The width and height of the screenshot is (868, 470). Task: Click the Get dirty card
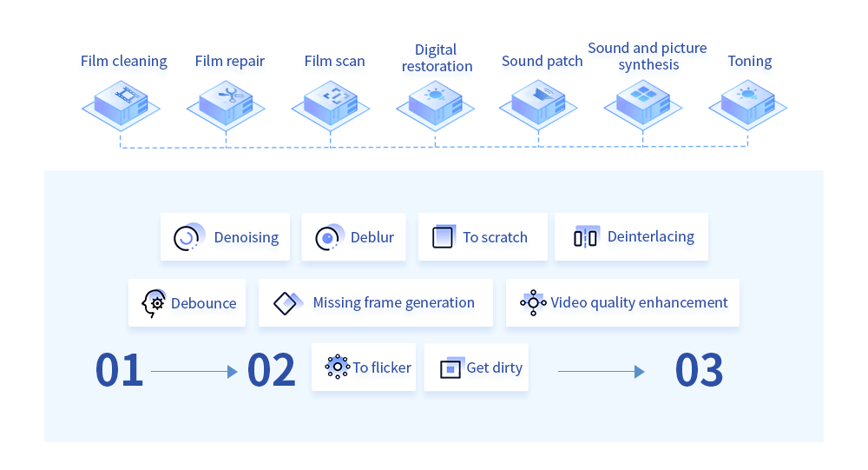[476, 367]
